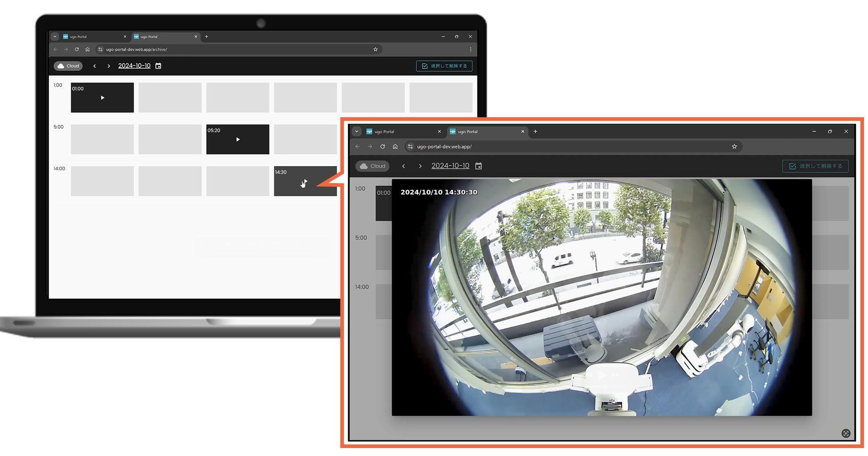Go to next day in the enlarged window

coord(420,166)
